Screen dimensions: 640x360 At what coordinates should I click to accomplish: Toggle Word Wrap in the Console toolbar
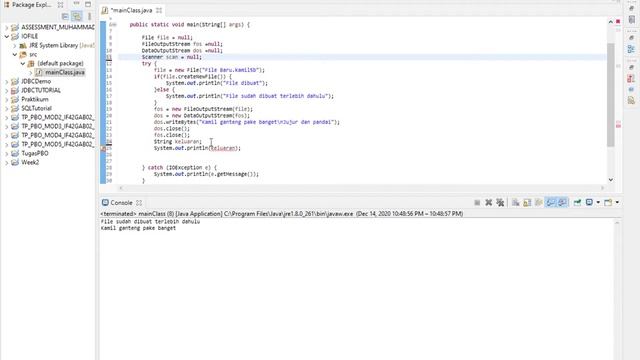539,202
